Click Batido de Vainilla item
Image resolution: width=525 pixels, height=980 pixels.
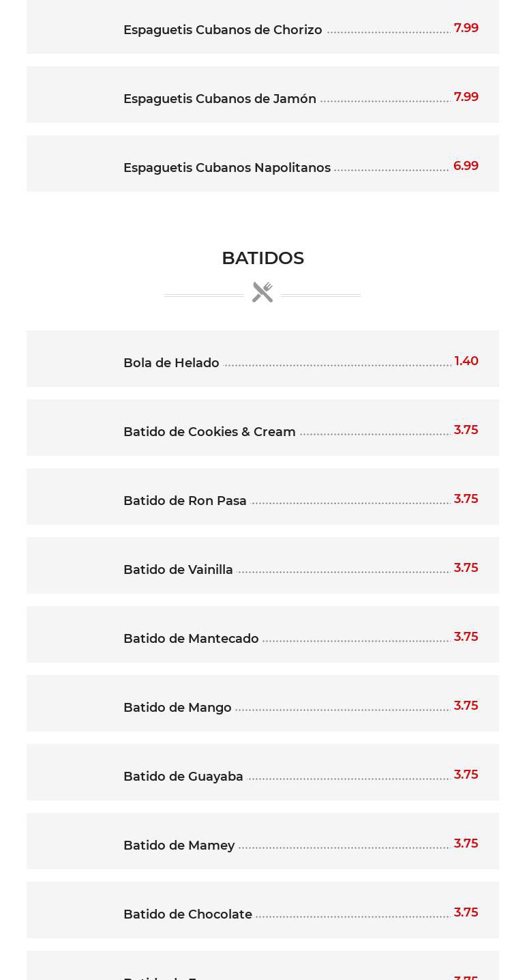click(178, 570)
